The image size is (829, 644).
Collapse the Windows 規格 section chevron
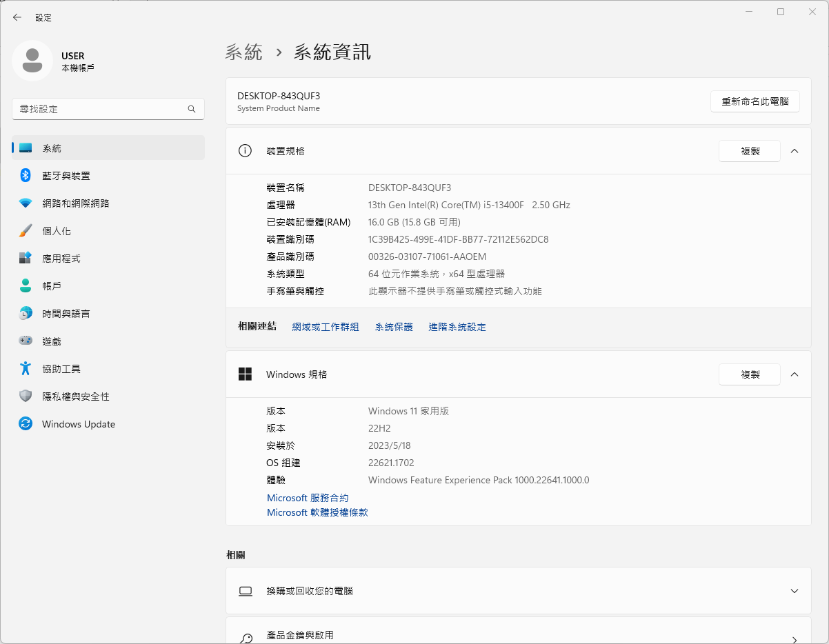[x=795, y=374]
